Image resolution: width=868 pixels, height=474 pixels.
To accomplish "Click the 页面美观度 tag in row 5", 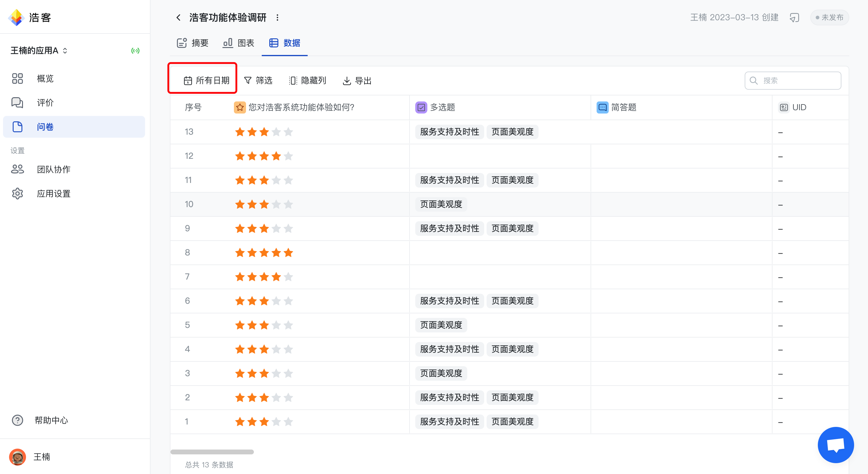I will tap(441, 325).
